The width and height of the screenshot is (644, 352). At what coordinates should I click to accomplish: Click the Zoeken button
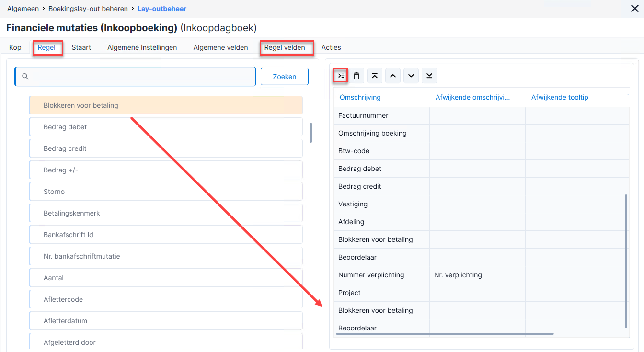click(x=285, y=77)
